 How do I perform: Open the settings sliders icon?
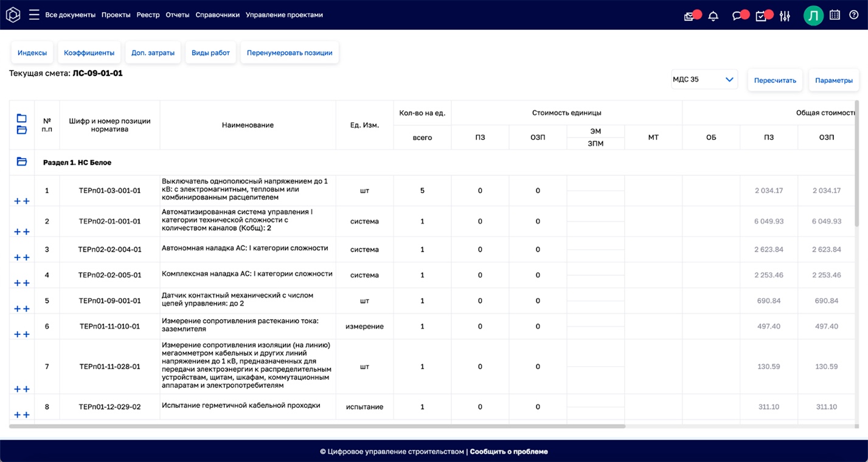pyautogui.click(x=785, y=16)
